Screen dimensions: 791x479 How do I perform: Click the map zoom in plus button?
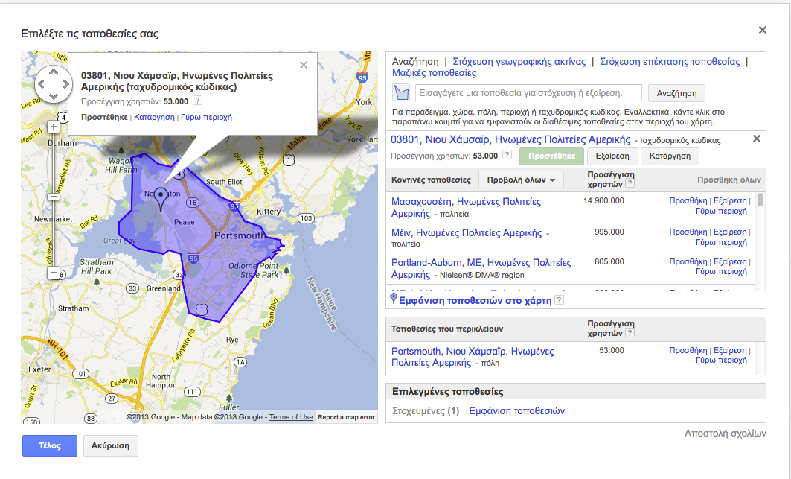tap(53, 127)
